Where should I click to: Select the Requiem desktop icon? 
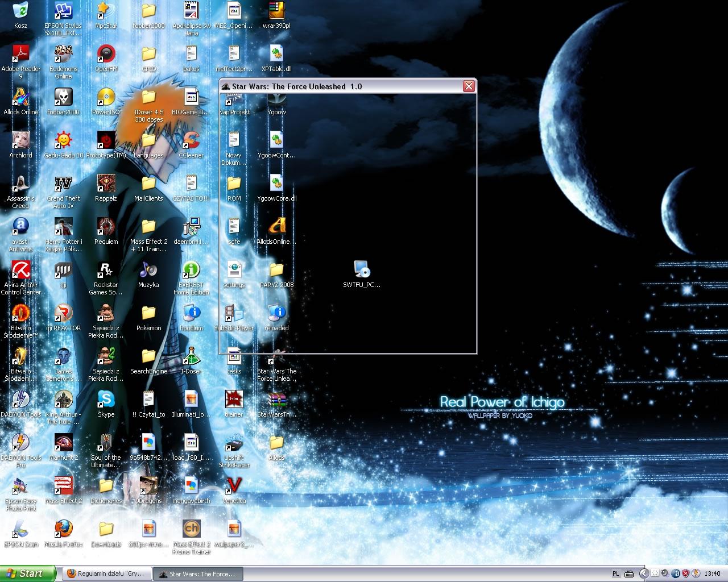coord(106,231)
